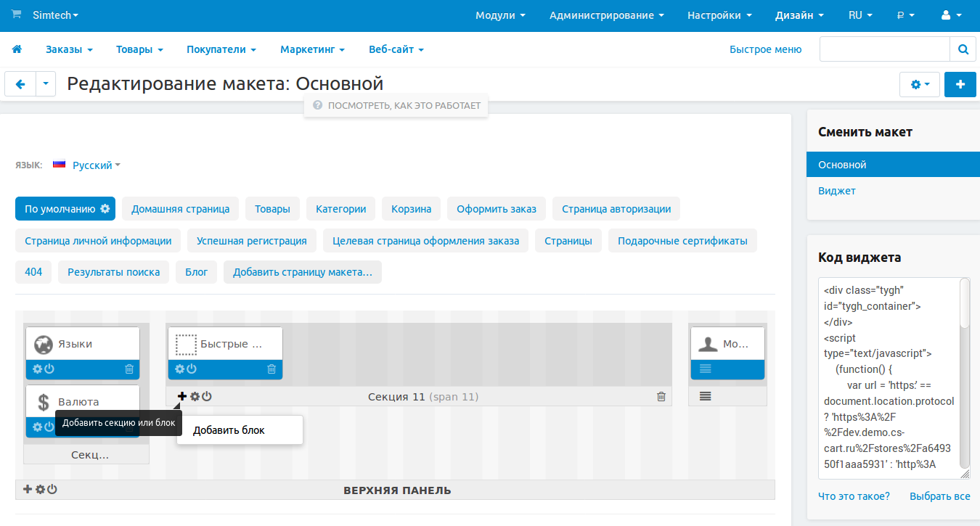Screen dimensions: 980x526
Task: Toggle power icon for Секция 11
Action: (x=207, y=396)
